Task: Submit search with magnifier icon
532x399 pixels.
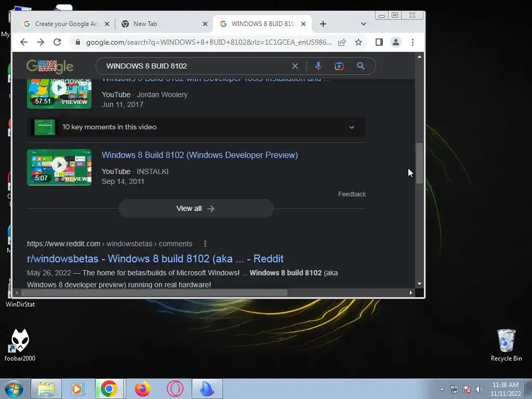Action: (361, 66)
